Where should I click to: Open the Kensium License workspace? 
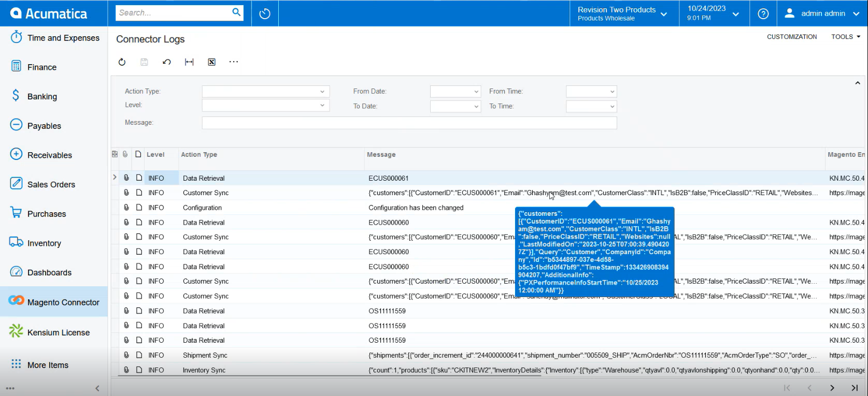[x=54, y=332]
